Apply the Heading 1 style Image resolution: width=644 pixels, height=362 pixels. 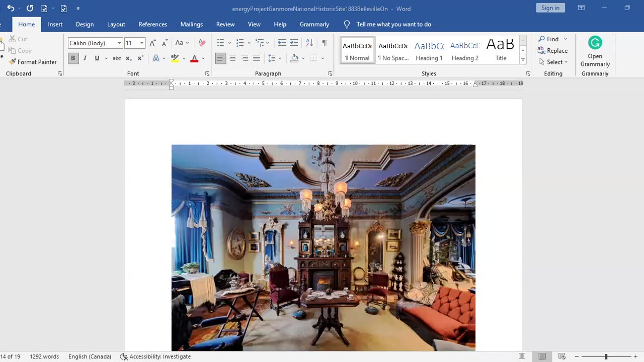[x=429, y=49]
